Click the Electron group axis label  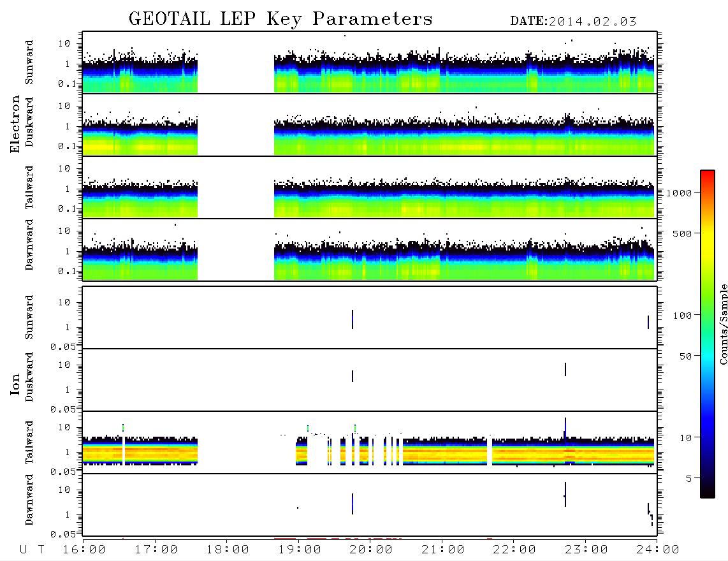click(x=15, y=124)
